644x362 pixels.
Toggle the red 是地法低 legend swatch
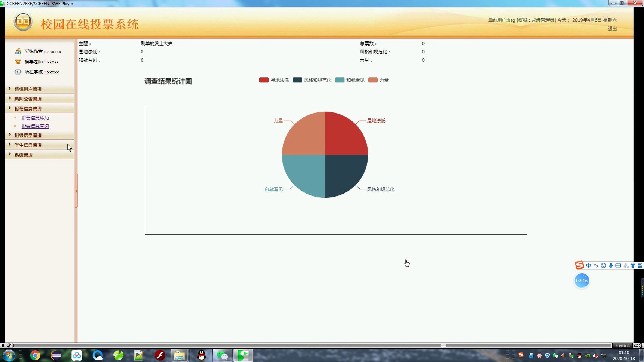[264, 80]
